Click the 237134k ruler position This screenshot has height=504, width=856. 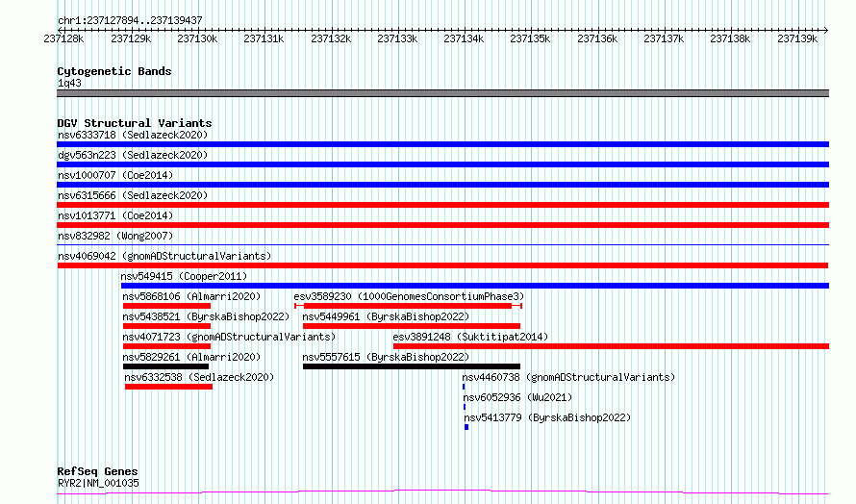[464, 38]
